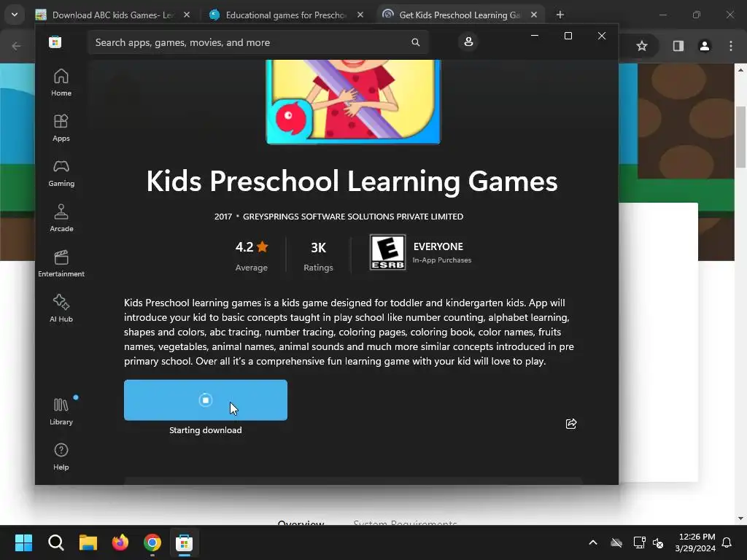Viewport: 747px width, 560px height.
Task: Open publisher Greysprings Software Solutions link
Action: click(353, 216)
